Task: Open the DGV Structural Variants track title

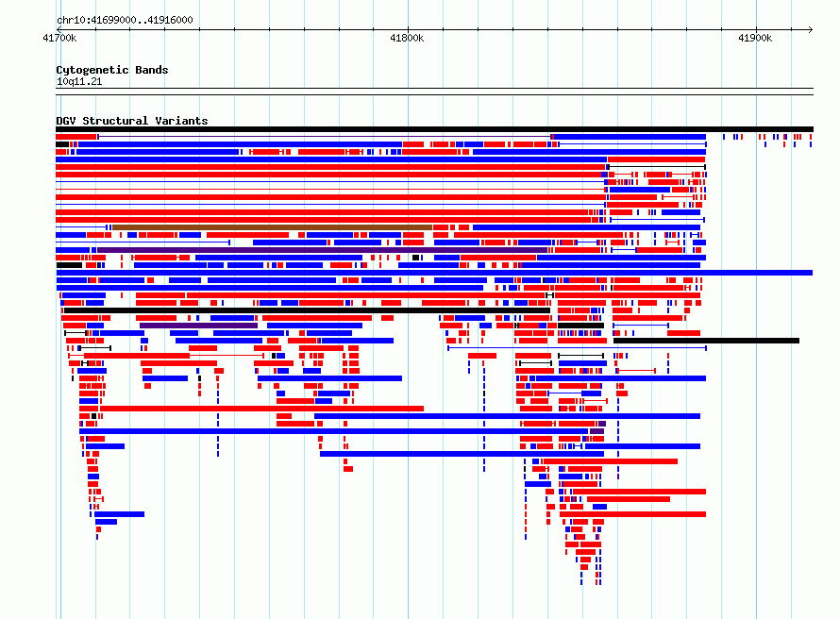Action: [x=132, y=121]
